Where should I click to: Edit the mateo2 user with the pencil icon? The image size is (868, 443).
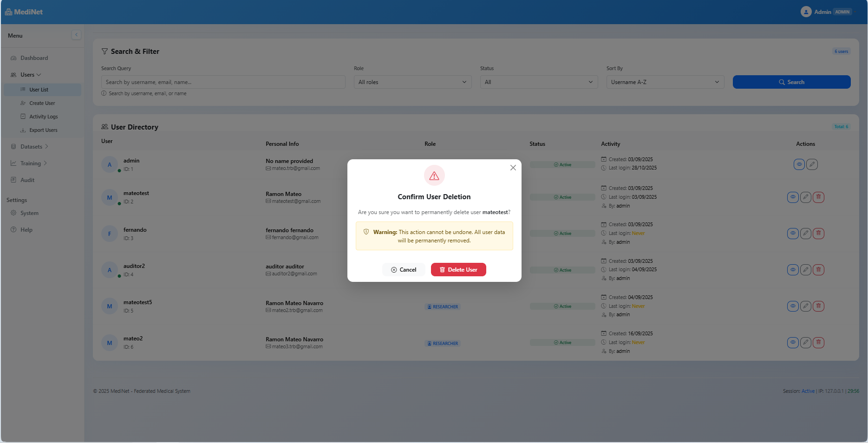click(805, 343)
